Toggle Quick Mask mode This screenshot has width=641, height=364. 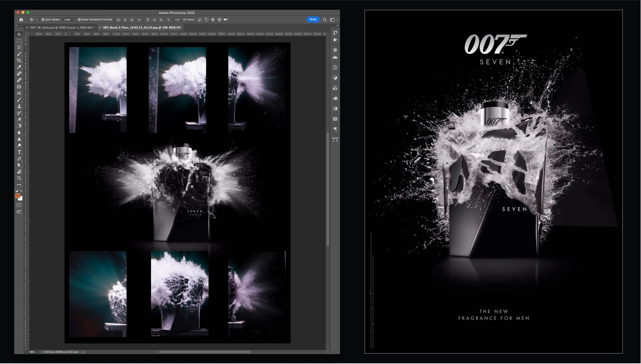coord(19,205)
